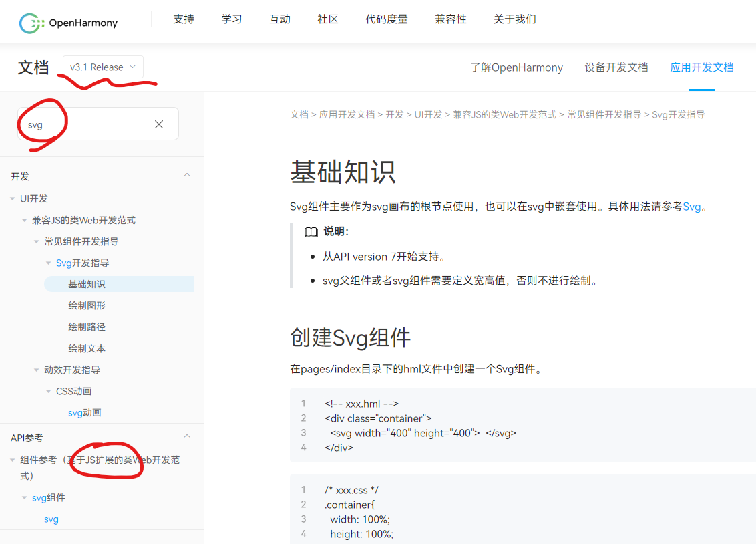Viewport: 756px width, 544px height.
Task: Select the svg组件 tree label
Action: [48, 498]
